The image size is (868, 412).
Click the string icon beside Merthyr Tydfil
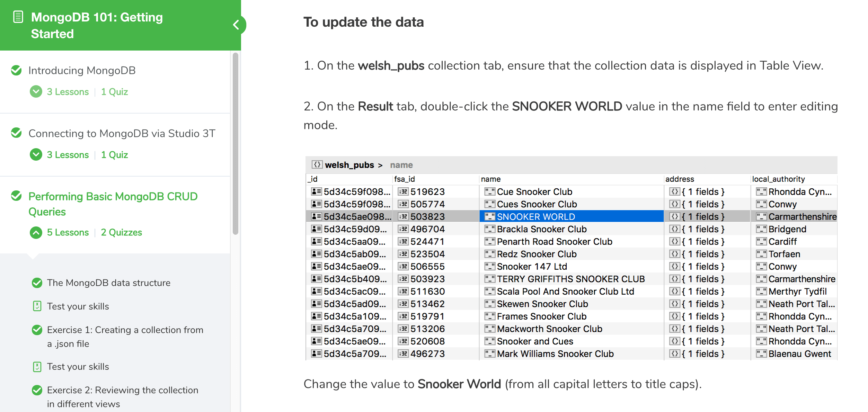[x=761, y=291]
